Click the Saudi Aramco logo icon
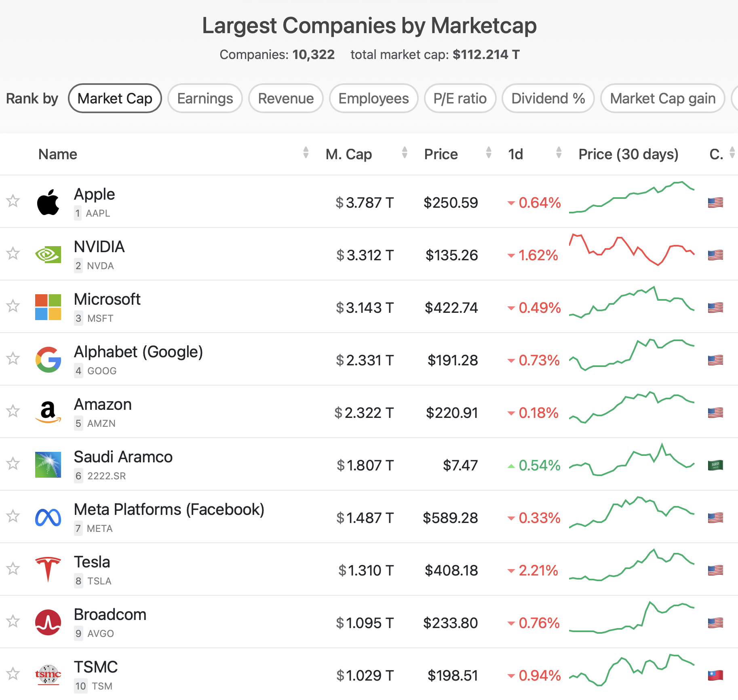Image resolution: width=738 pixels, height=700 pixels. pyautogui.click(x=48, y=465)
